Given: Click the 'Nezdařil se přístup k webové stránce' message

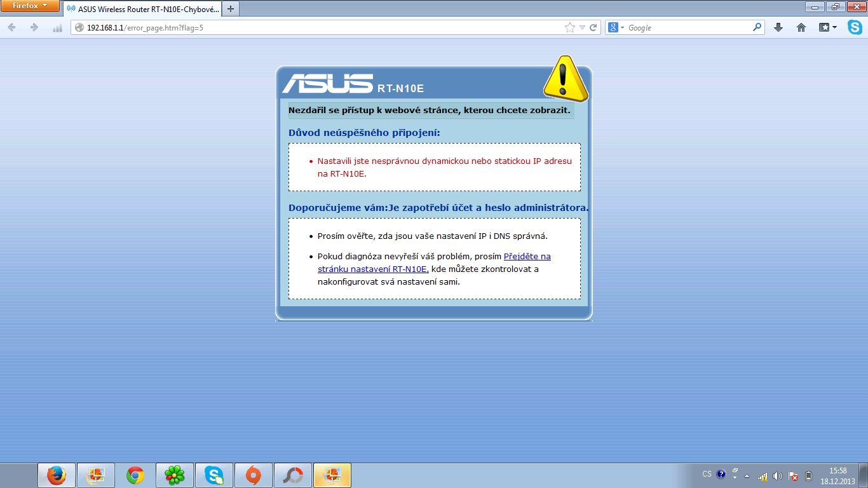Looking at the screenshot, I should (x=430, y=111).
